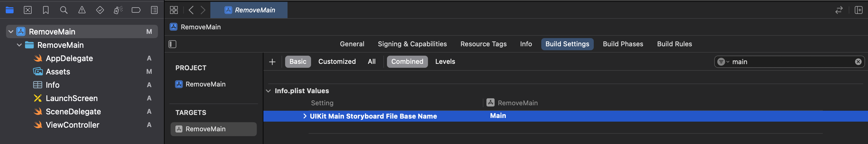The width and height of the screenshot is (868, 144).
Task: Toggle build settings view to Levels
Action: pos(445,61)
